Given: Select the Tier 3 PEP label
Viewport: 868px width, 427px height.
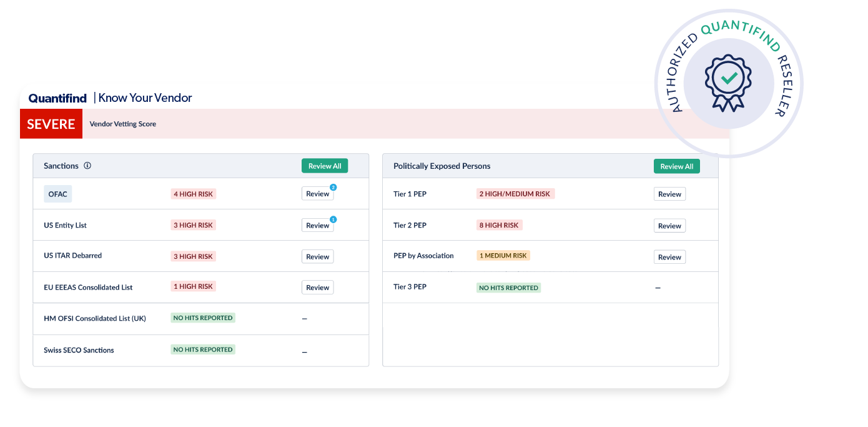Looking at the screenshot, I should coord(410,286).
